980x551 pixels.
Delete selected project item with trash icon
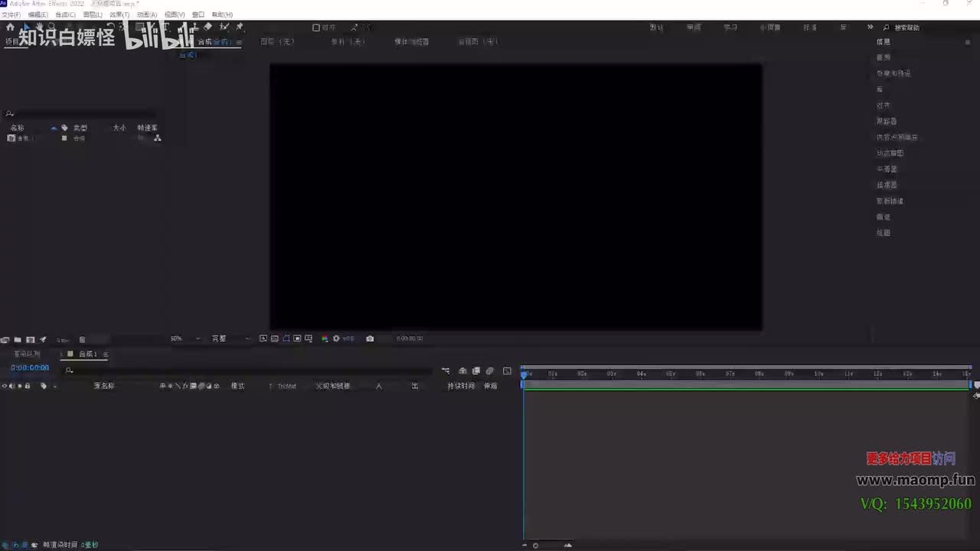[x=82, y=340]
